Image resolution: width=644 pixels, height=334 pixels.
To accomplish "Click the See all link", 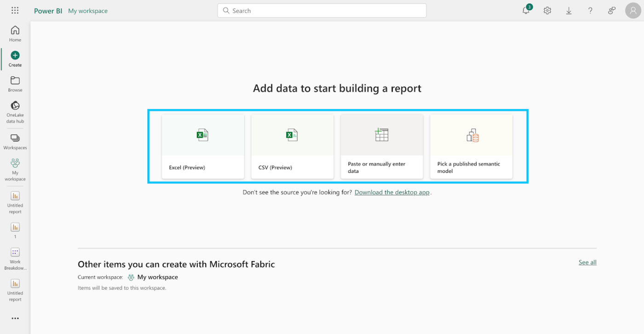I will (587, 262).
